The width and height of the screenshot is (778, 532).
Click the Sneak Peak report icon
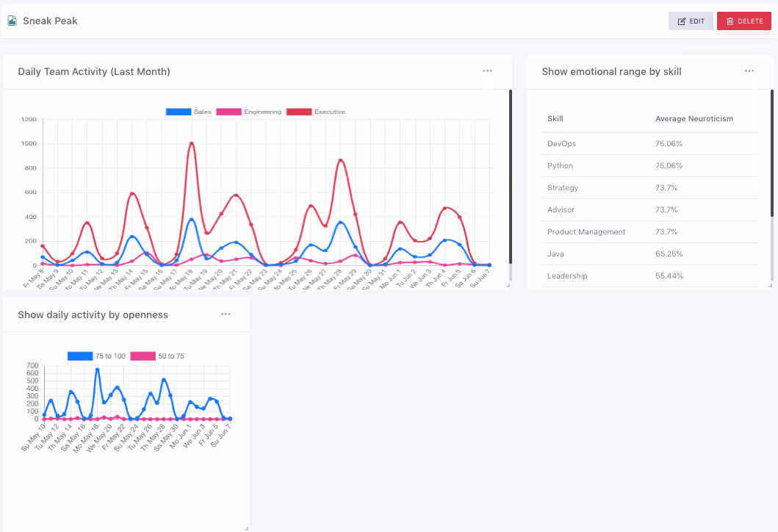[x=12, y=21]
